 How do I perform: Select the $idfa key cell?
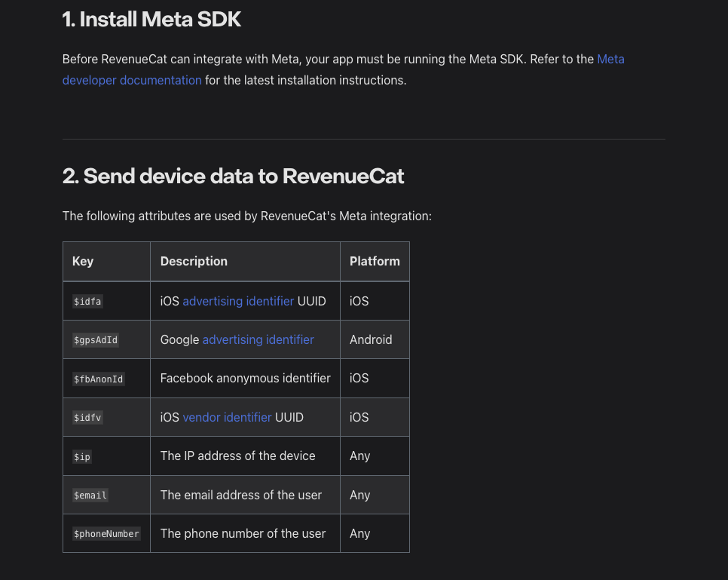click(106, 301)
